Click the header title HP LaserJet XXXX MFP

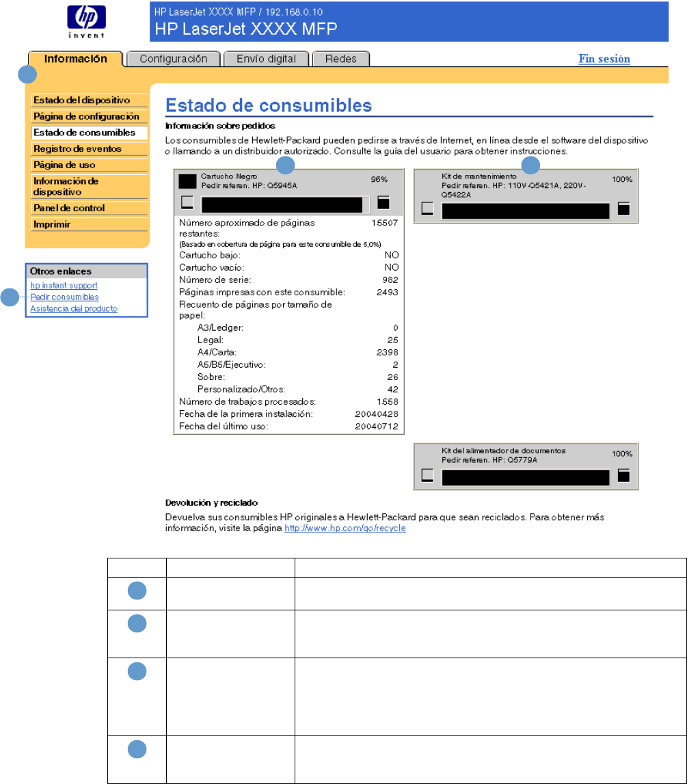[246, 29]
